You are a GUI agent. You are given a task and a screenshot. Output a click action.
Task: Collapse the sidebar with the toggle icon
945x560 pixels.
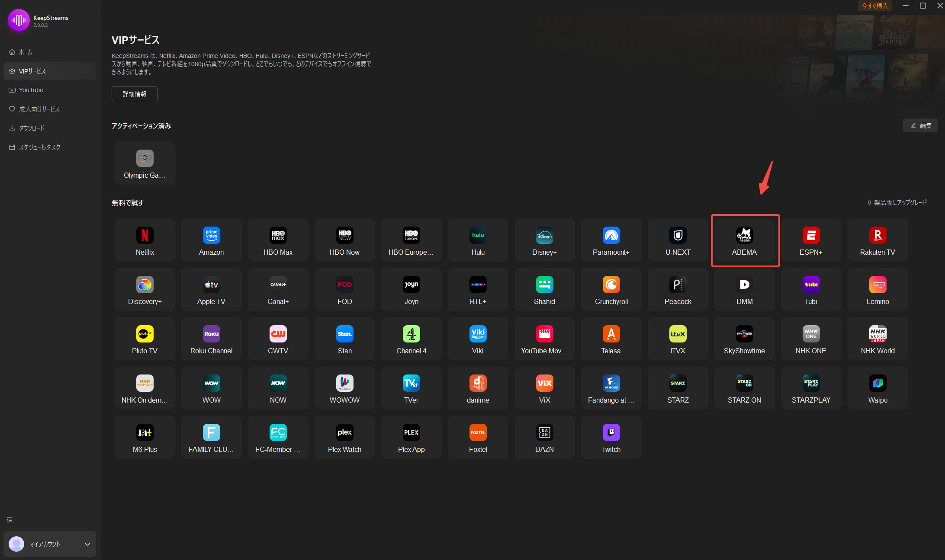(x=10, y=520)
